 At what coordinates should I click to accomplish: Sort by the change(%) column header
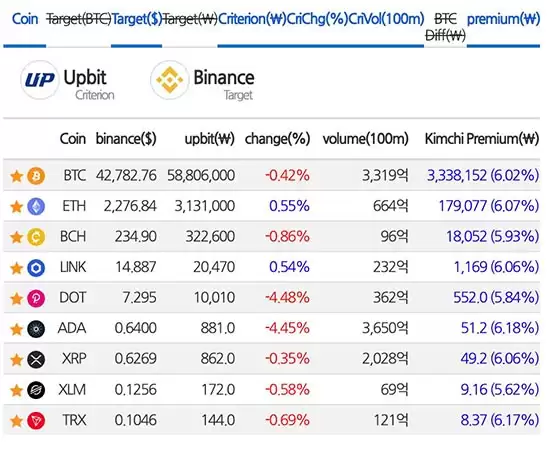tap(278, 139)
